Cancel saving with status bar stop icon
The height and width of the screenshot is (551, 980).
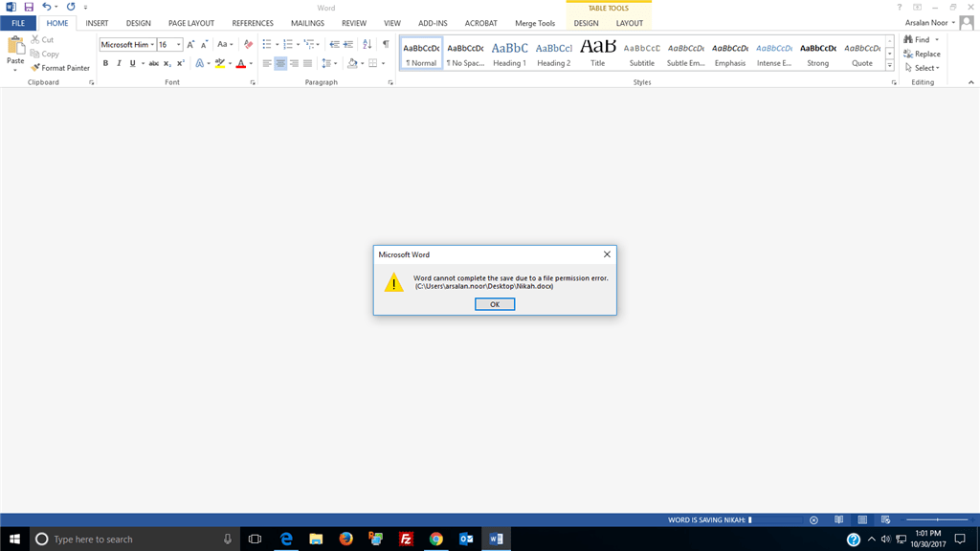813,520
